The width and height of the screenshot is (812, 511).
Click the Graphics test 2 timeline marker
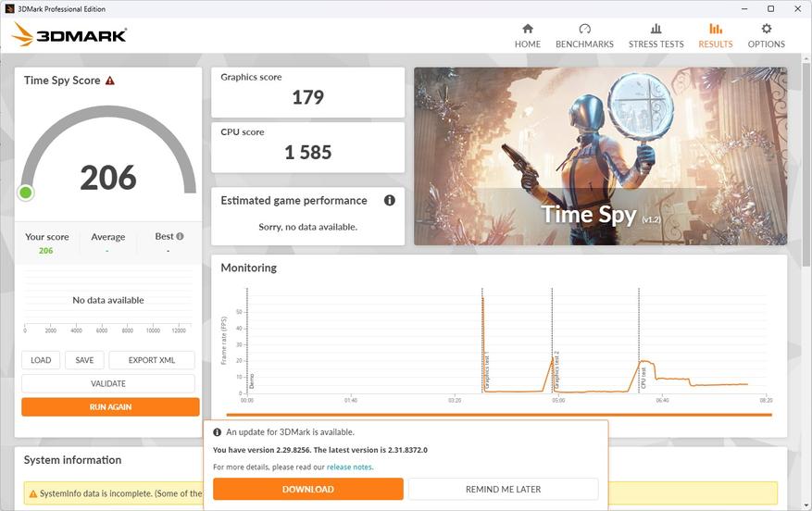pos(556,370)
